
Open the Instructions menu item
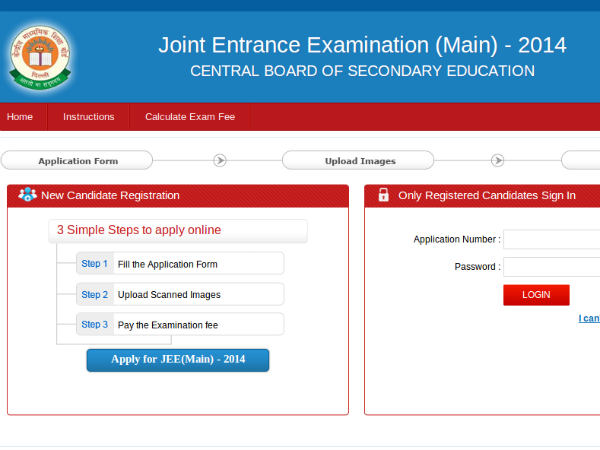pos(89,117)
